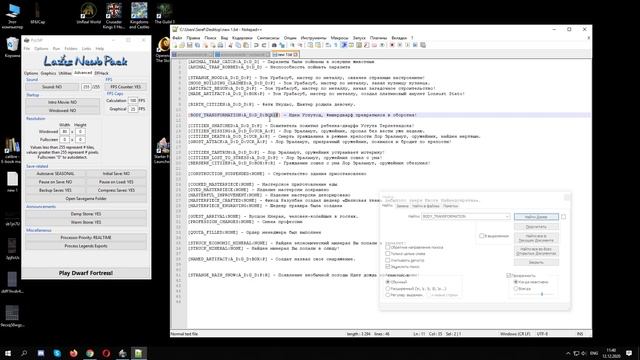Open Chrome from the taskbar
This screenshot has width=640, height=360.
pyautogui.click(x=90, y=353)
